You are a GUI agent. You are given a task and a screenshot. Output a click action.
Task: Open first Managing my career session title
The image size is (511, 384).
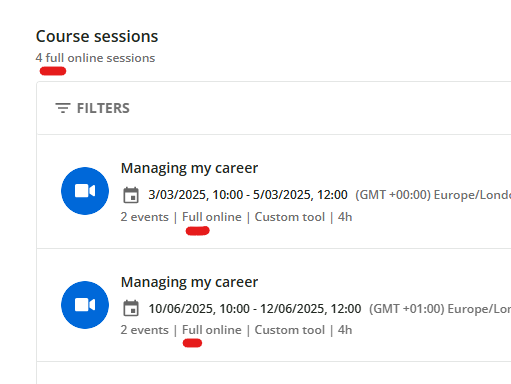[189, 169]
